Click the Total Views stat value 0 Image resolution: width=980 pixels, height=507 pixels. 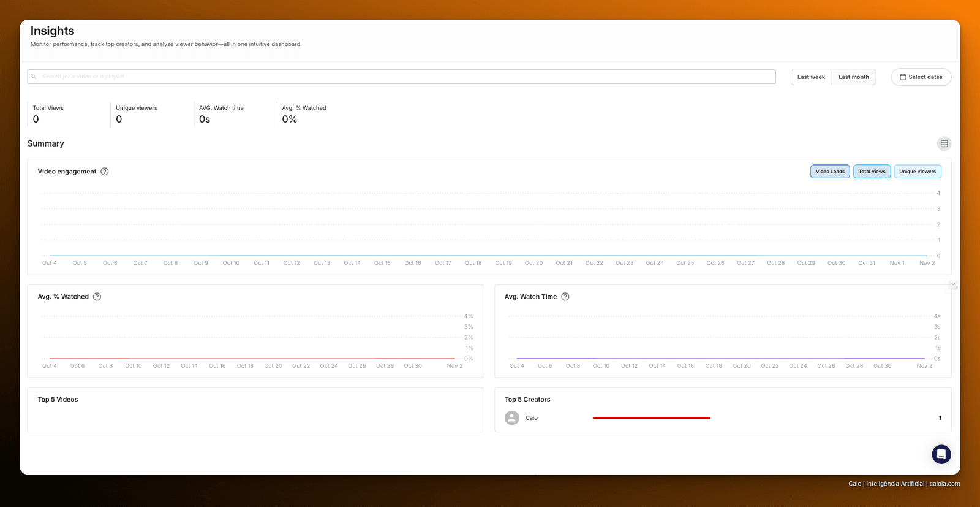coord(36,120)
